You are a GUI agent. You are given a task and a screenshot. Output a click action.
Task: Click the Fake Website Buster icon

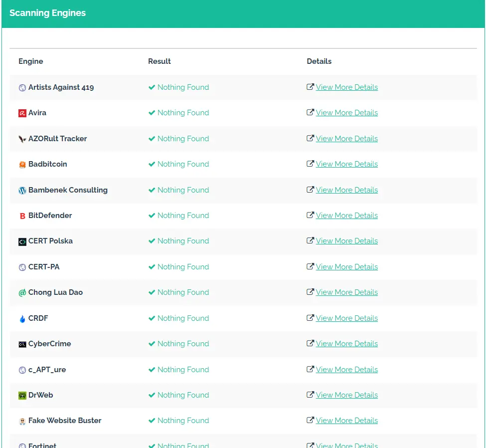click(x=22, y=422)
